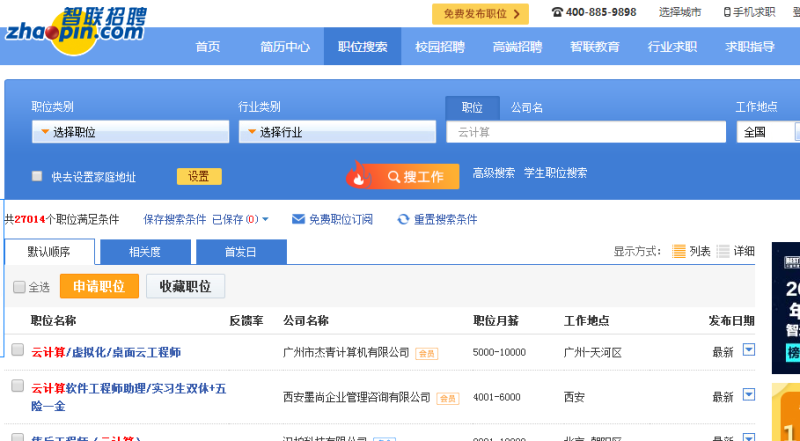Screen dimensions: 800x441
Task: Open company 西安墨尚企业管理咨询有限公司
Action: tap(357, 397)
